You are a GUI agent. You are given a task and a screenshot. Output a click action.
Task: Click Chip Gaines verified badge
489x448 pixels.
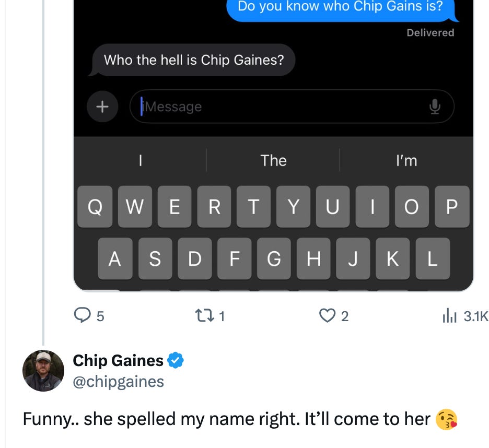(176, 360)
